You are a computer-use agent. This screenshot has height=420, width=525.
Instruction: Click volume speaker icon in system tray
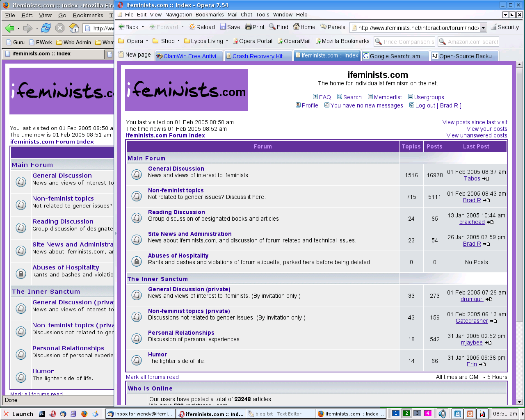tap(442, 414)
